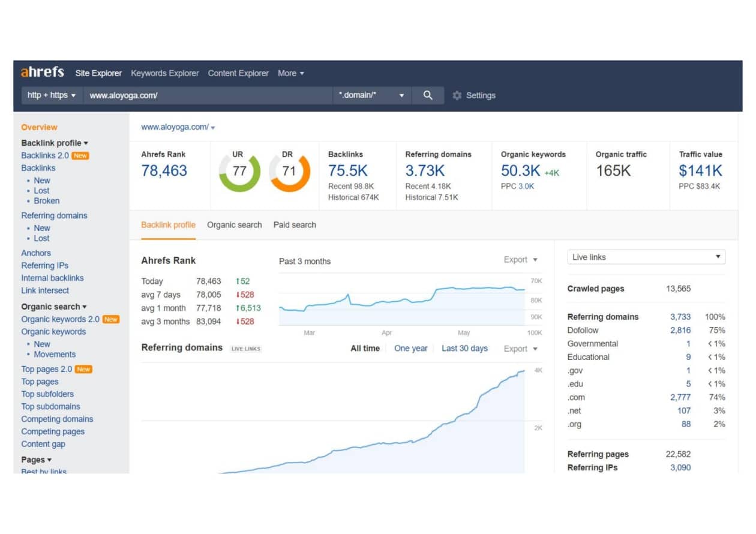Click the UR 77 donut gauge
756x534 pixels.
tap(239, 171)
